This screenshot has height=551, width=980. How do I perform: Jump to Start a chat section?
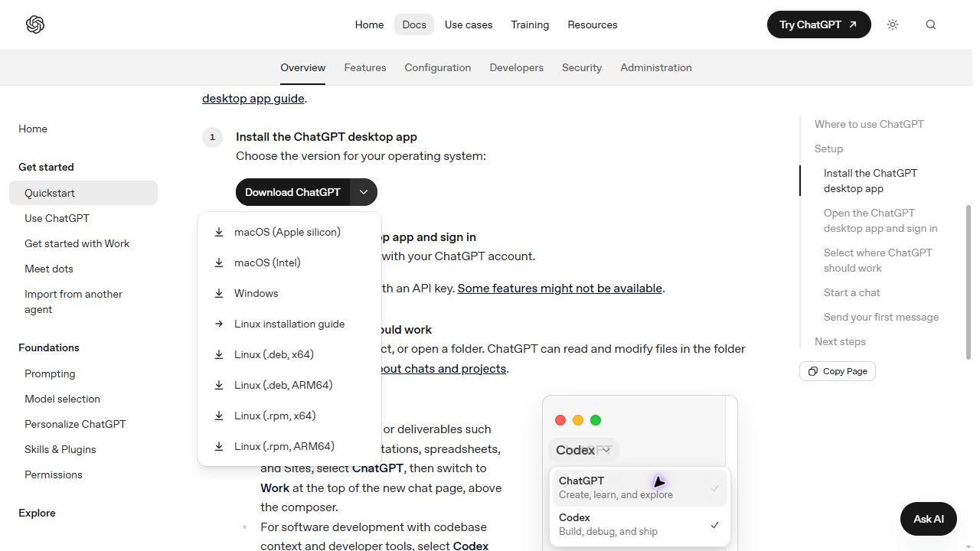[x=852, y=292]
